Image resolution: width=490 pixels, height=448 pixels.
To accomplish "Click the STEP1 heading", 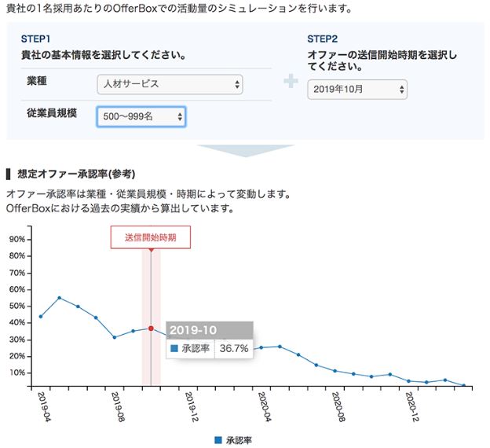I will coord(35,39).
